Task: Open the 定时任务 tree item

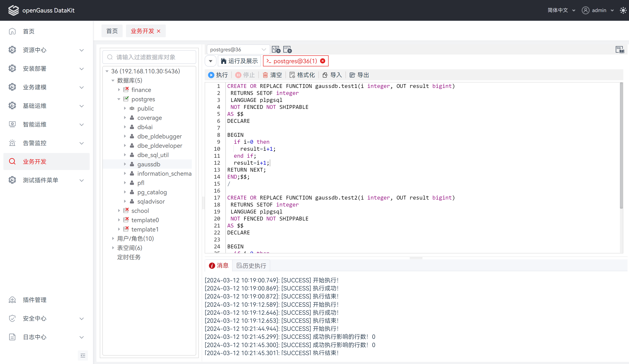Action: (129, 257)
